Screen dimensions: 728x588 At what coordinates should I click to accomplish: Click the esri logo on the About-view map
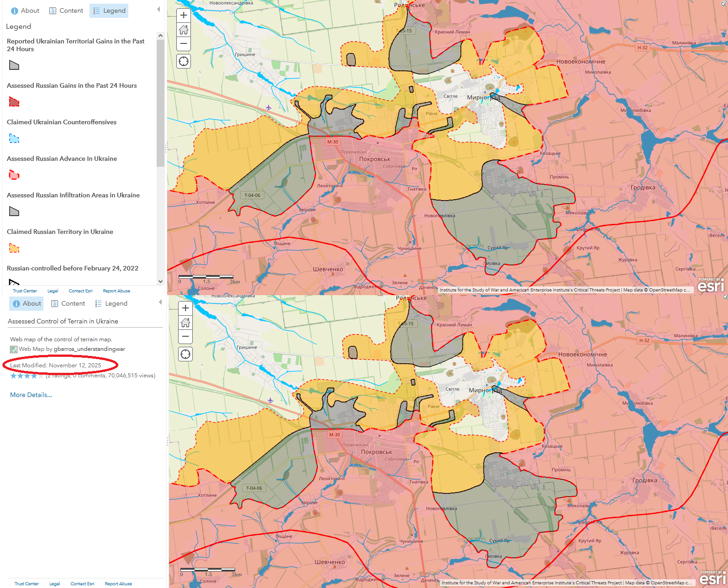(x=713, y=578)
